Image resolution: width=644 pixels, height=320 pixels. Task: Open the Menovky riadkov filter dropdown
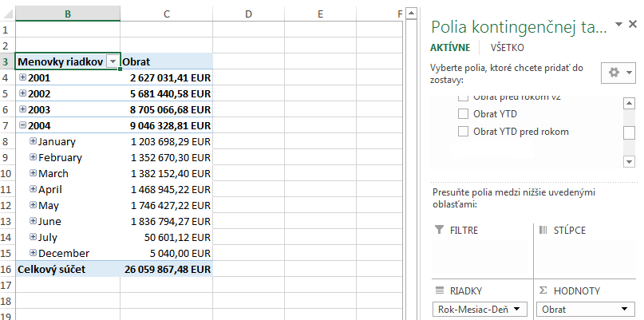(x=113, y=61)
